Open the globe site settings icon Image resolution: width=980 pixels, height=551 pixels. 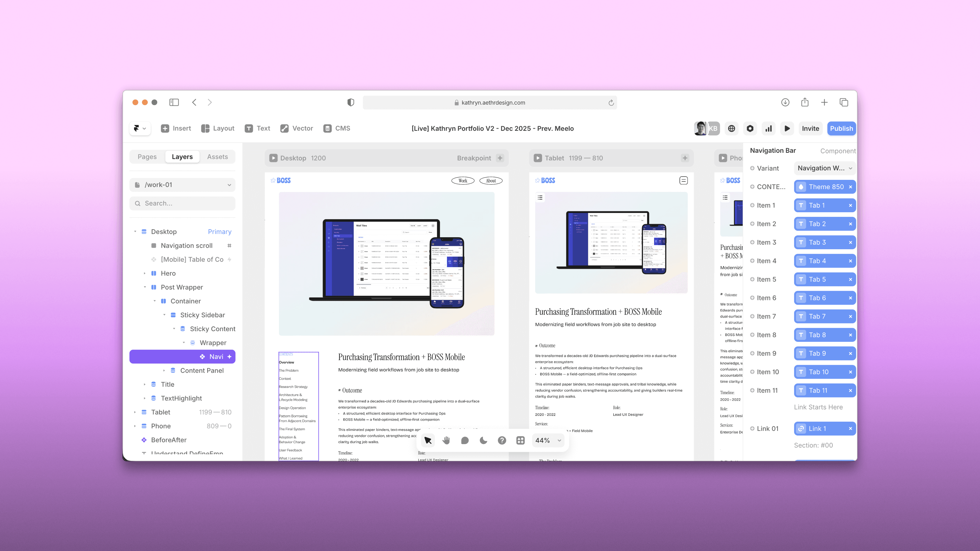[731, 129]
